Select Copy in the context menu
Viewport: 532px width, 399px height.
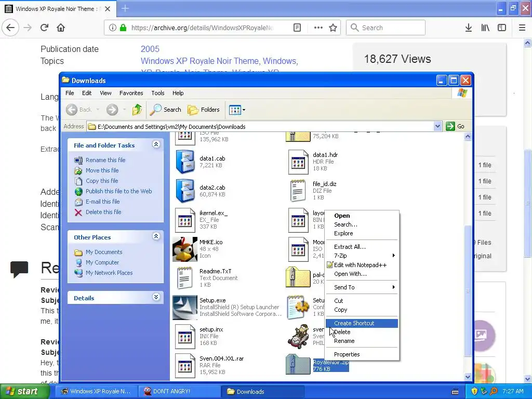click(x=362, y=310)
